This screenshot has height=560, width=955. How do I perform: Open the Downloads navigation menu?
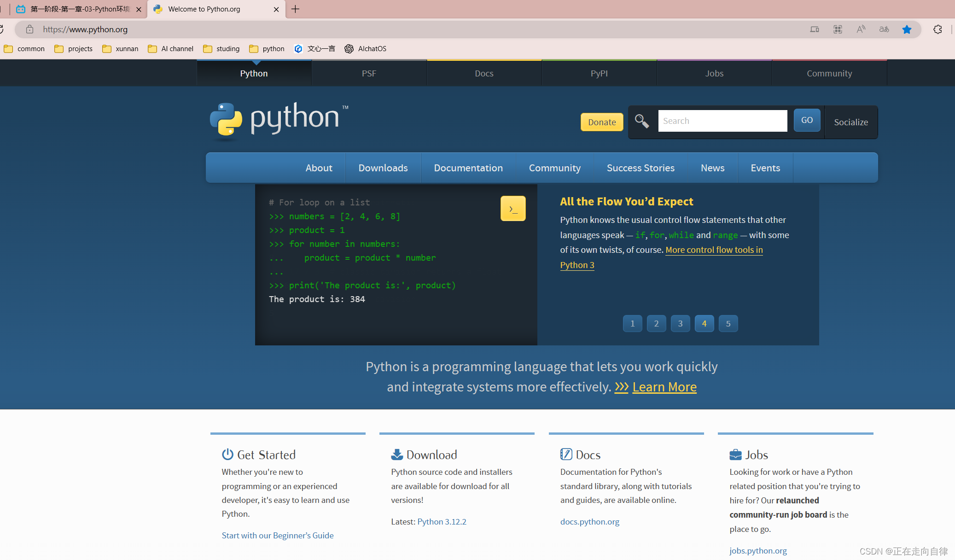point(383,168)
